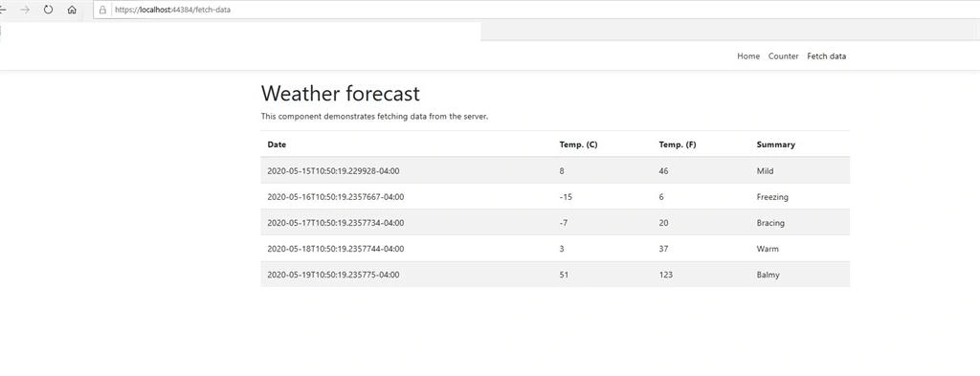Click the browser forward arrow icon
The width and height of the screenshot is (980, 376).
[x=25, y=10]
